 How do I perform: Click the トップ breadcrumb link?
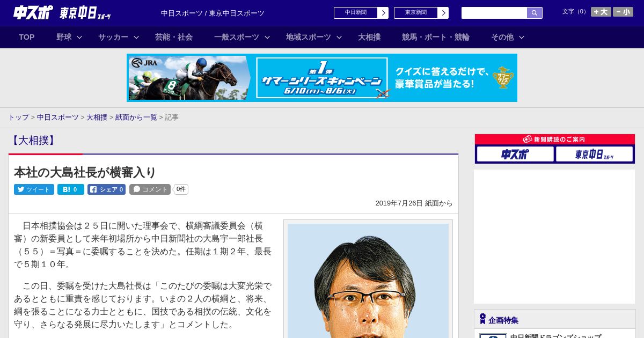[x=19, y=117]
